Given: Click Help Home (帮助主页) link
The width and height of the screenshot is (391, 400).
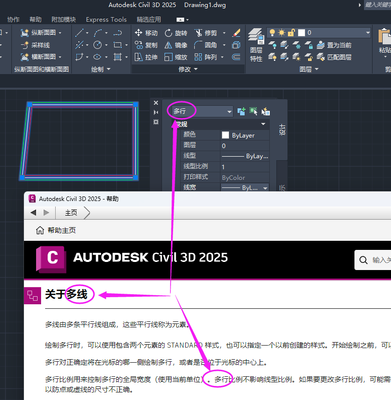Looking at the screenshot, I should click(x=56, y=230).
